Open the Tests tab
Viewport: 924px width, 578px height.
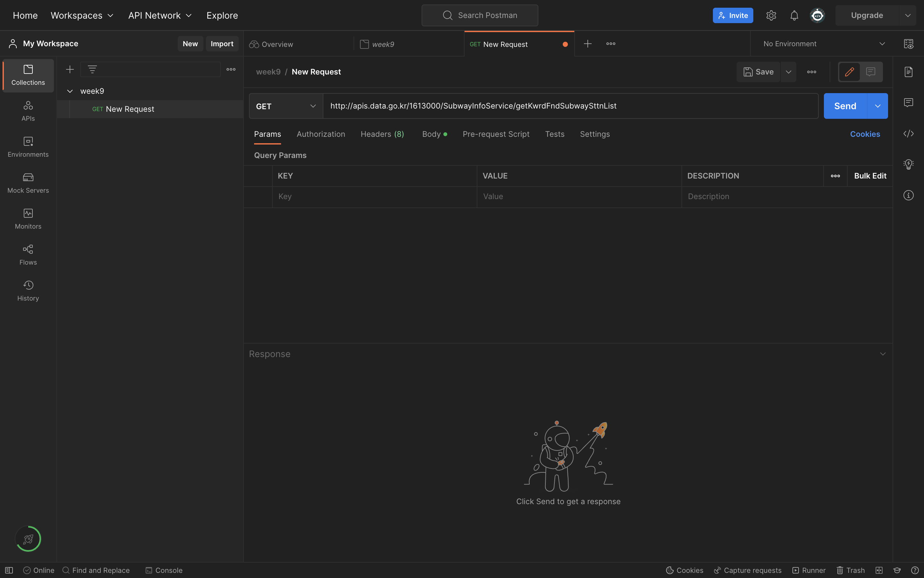pyautogui.click(x=554, y=134)
